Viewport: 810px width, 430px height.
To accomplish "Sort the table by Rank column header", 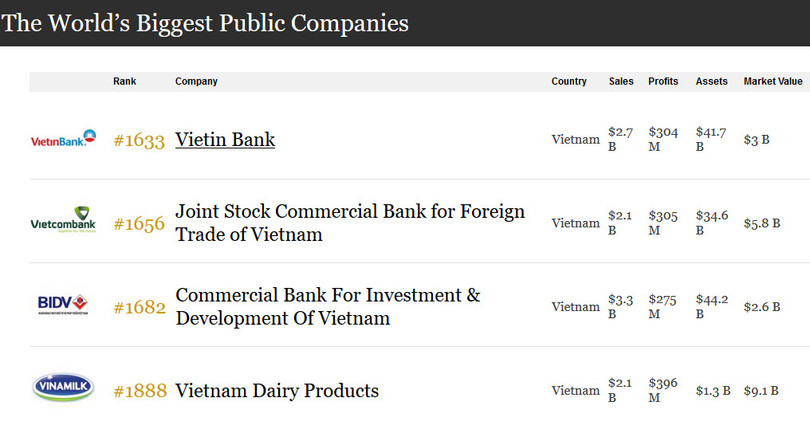I will [x=124, y=82].
